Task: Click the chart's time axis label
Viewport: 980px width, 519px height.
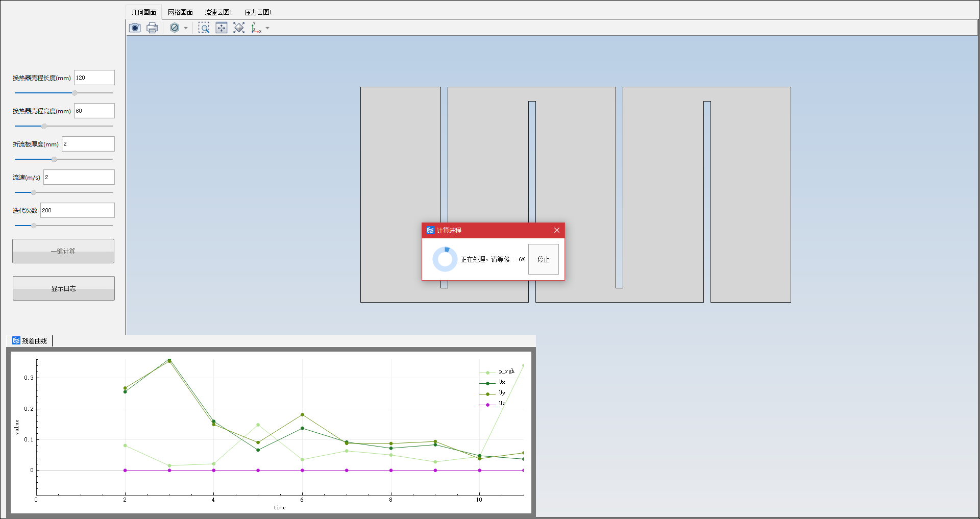Action: tap(280, 507)
